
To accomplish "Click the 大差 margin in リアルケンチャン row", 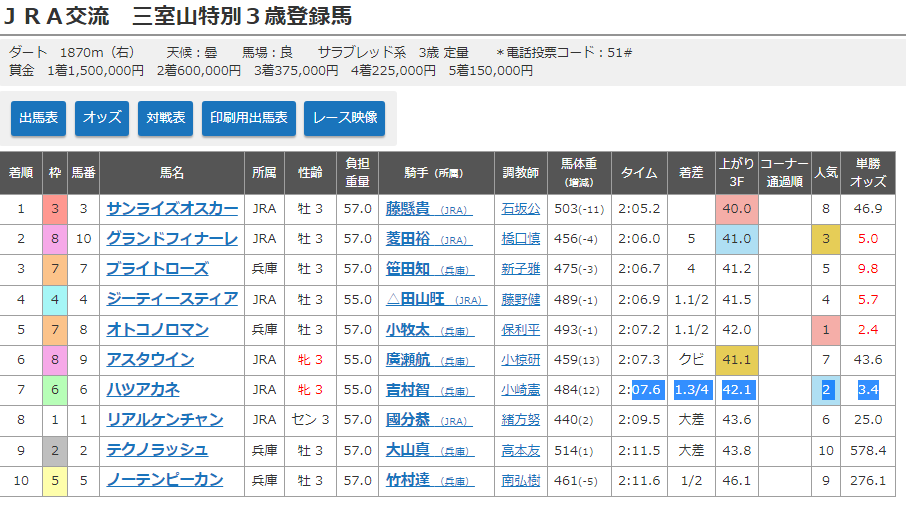I will 691,420.
